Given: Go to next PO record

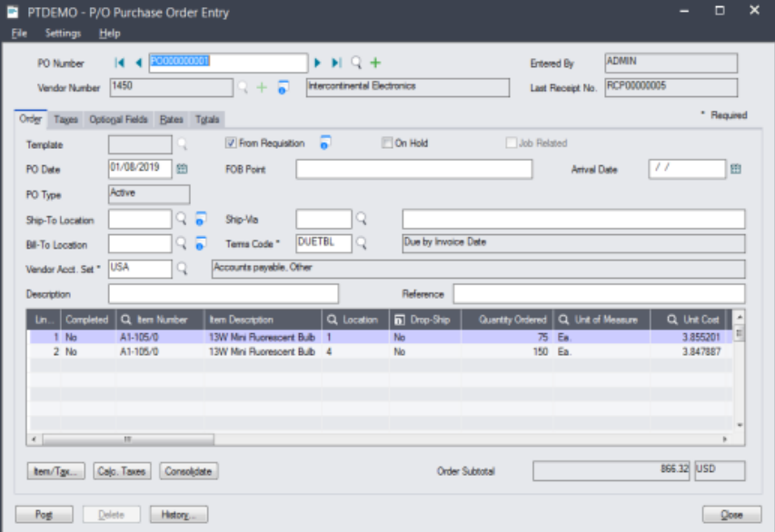Looking at the screenshot, I should point(317,63).
